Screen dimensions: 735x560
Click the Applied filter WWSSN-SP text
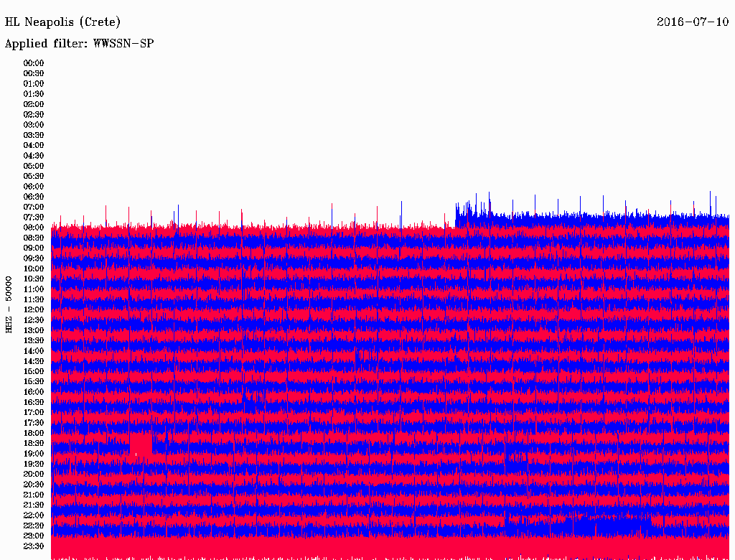point(79,44)
